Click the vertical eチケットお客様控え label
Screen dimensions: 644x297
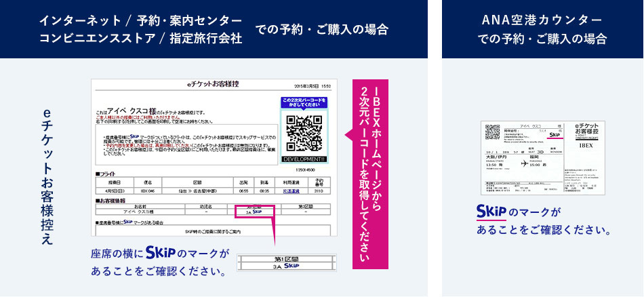(x=47, y=176)
